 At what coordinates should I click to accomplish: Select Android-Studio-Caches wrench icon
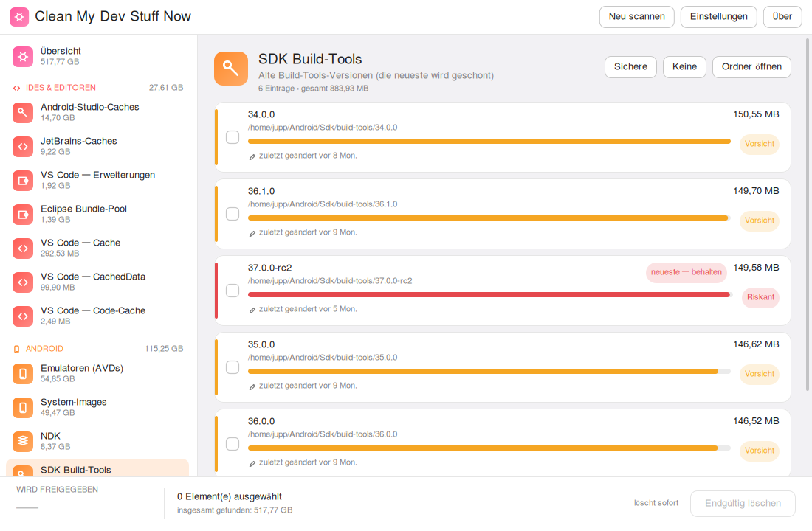[23, 112]
